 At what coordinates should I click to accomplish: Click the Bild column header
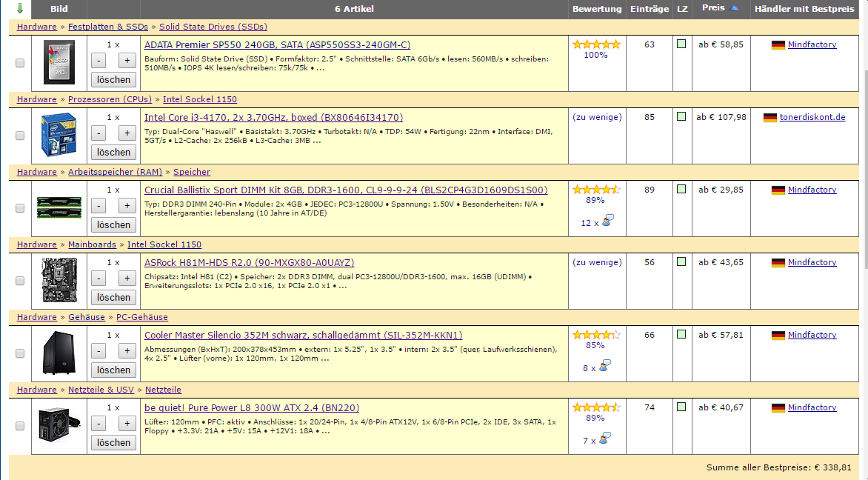coord(59,9)
